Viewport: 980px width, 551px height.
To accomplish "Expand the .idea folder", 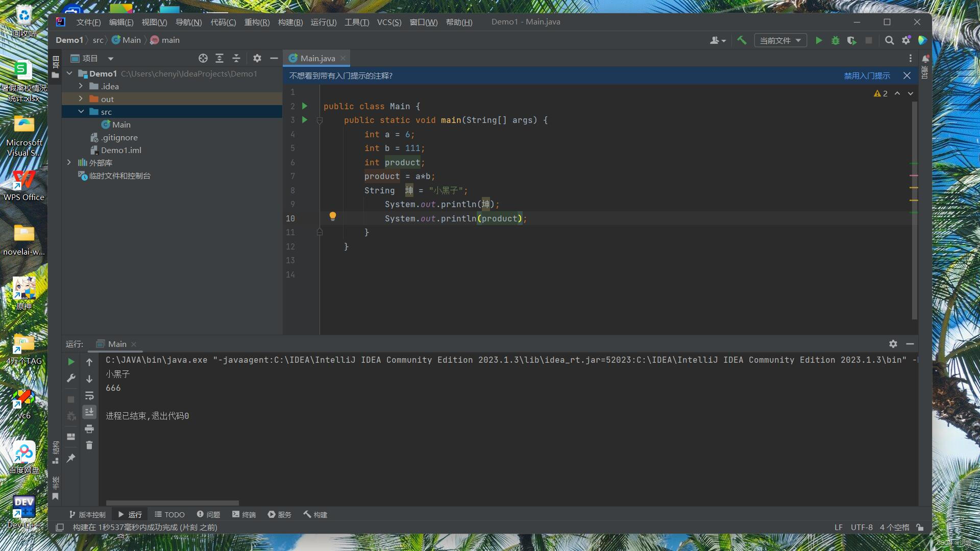I will pos(81,86).
